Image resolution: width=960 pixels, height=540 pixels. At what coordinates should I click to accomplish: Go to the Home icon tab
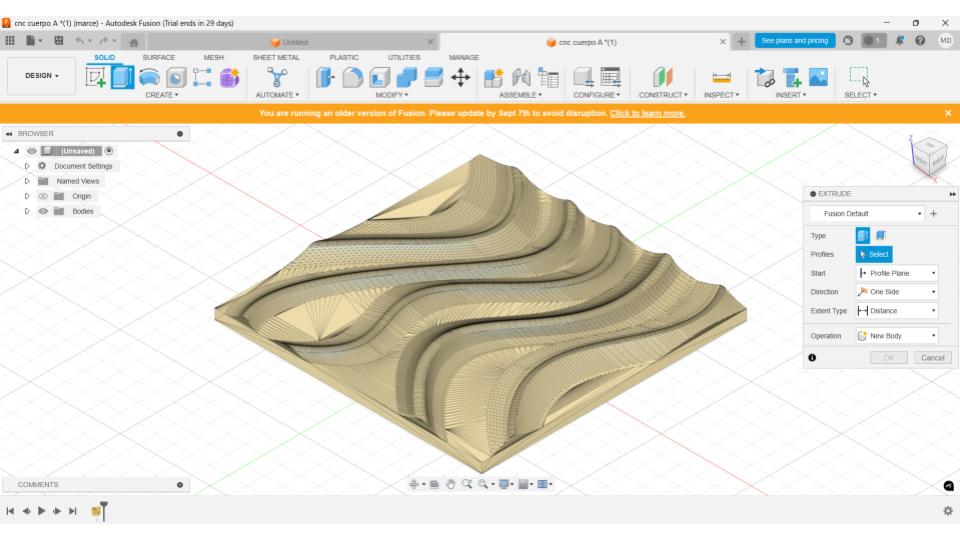click(134, 42)
